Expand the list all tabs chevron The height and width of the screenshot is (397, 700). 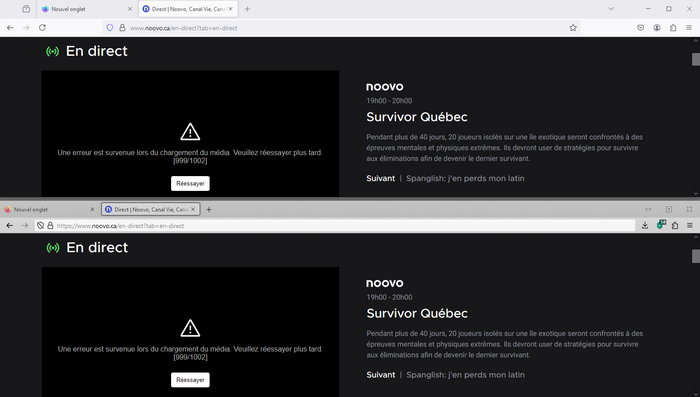[611, 9]
